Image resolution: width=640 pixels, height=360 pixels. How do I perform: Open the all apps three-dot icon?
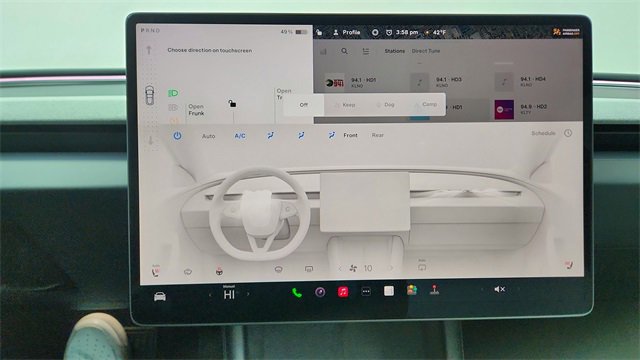366,291
